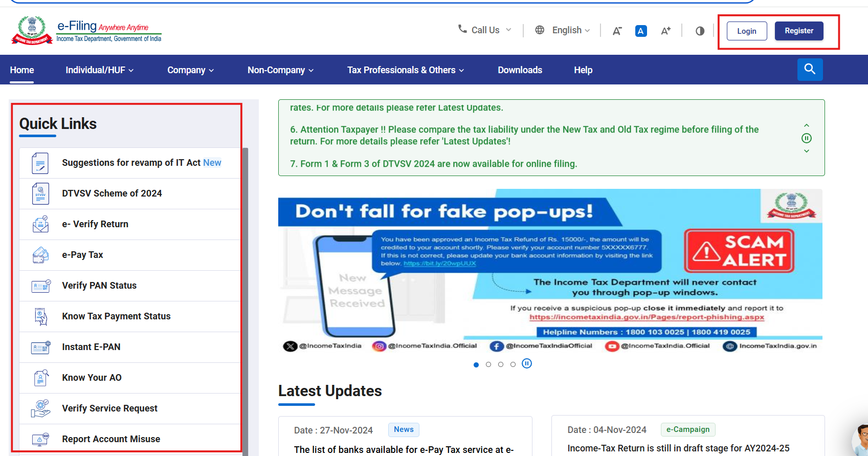Click the Call Us phone icon
The image size is (868, 456).
point(462,29)
